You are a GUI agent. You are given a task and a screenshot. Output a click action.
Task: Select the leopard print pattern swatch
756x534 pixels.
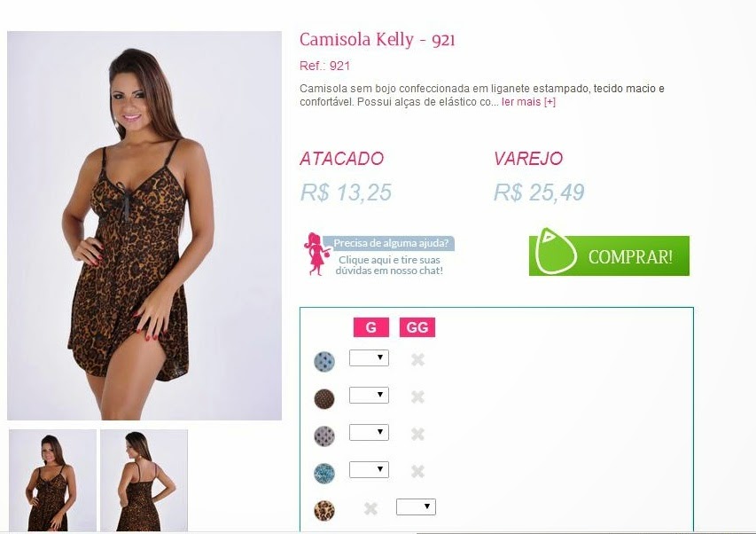(324, 510)
